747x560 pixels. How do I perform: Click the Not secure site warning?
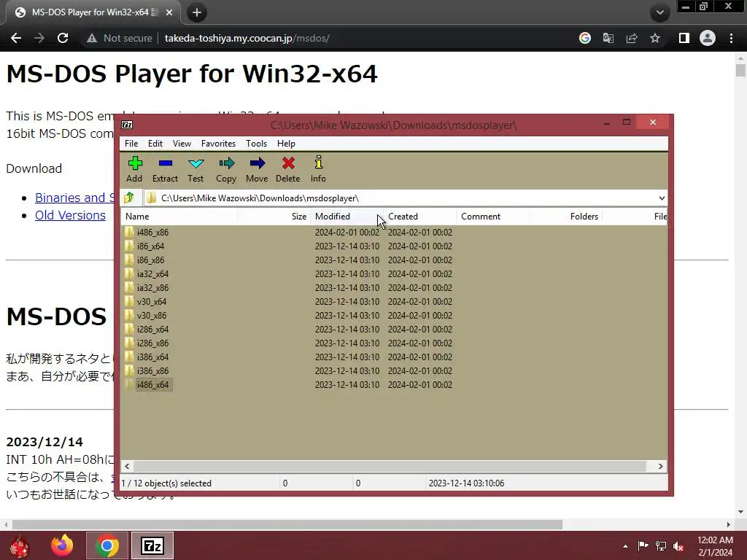click(119, 38)
